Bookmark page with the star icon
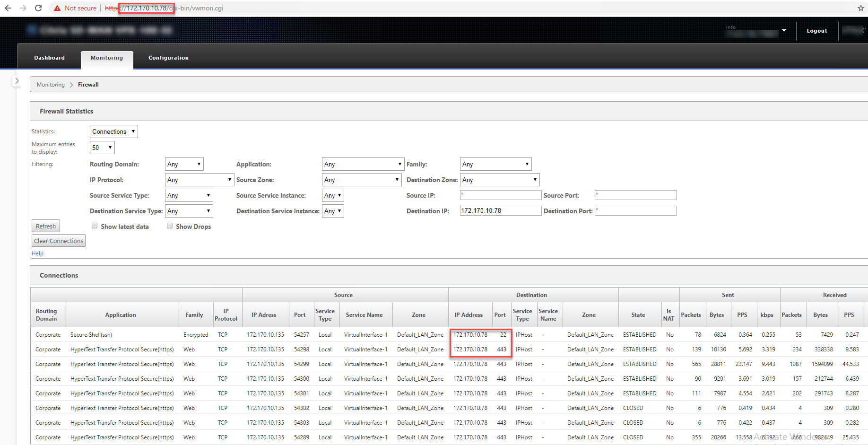This screenshot has width=868, height=445. coord(861,8)
